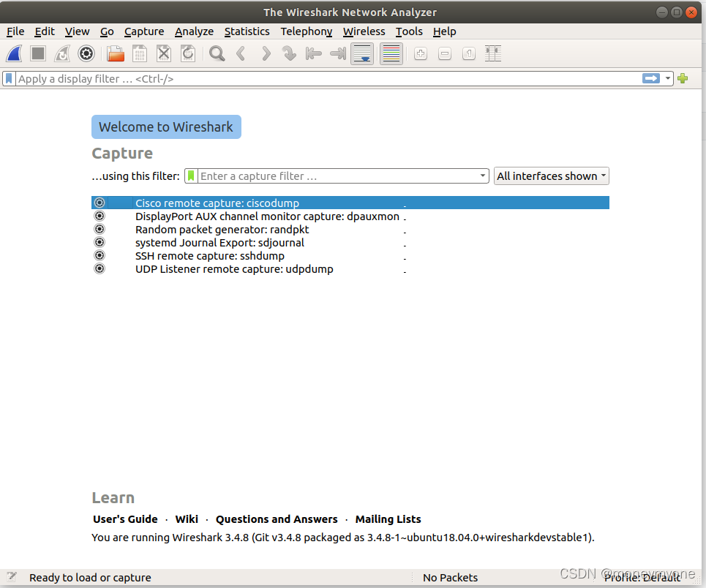This screenshot has width=706, height=588.
Task: Open the Capture menu
Action: [144, 31]
